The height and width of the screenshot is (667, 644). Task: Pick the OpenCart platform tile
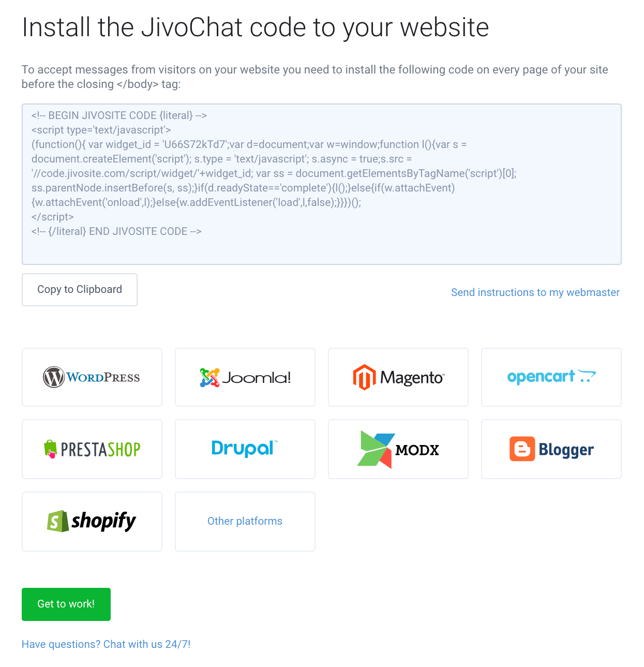551,377
